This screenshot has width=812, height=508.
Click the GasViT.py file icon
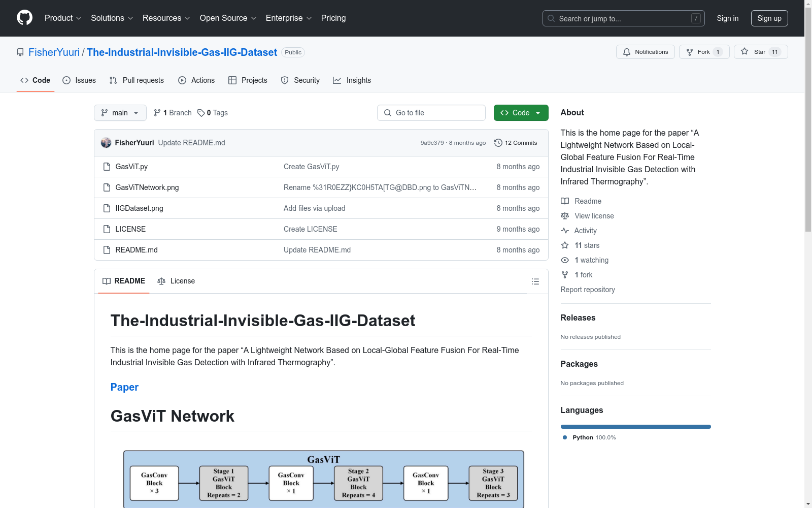[107, 167]
